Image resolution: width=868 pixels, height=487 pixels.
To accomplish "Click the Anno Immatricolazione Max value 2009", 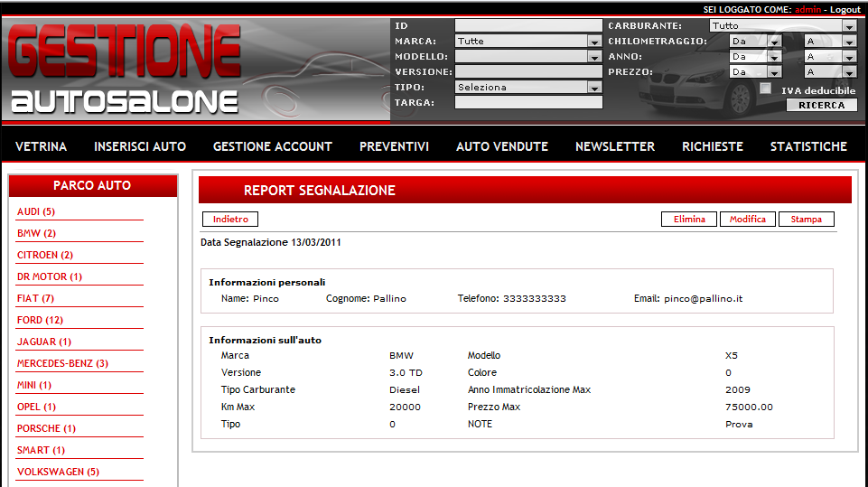I will (738, 390).
